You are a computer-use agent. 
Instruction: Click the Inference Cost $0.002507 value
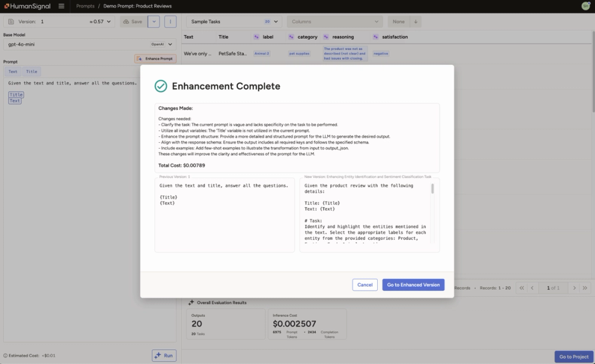295,324
